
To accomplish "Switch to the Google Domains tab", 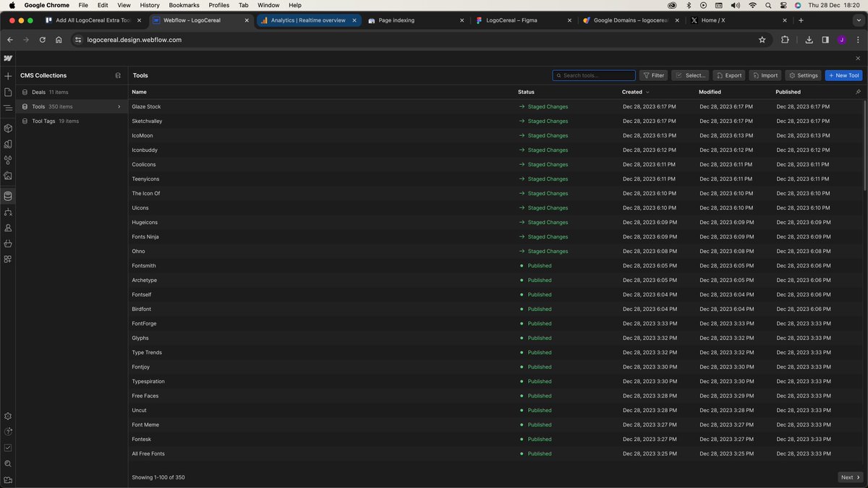I will tap(631, 20).
